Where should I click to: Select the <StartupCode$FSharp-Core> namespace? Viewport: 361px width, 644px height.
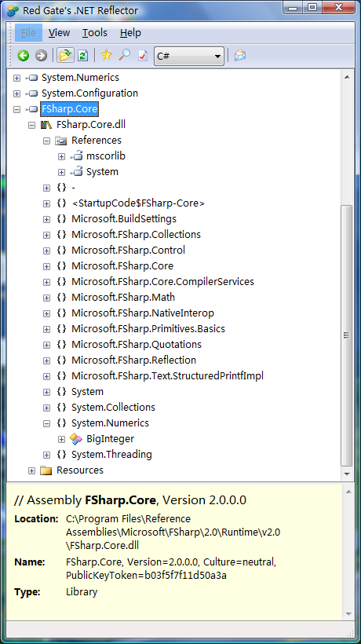[138, 203]
